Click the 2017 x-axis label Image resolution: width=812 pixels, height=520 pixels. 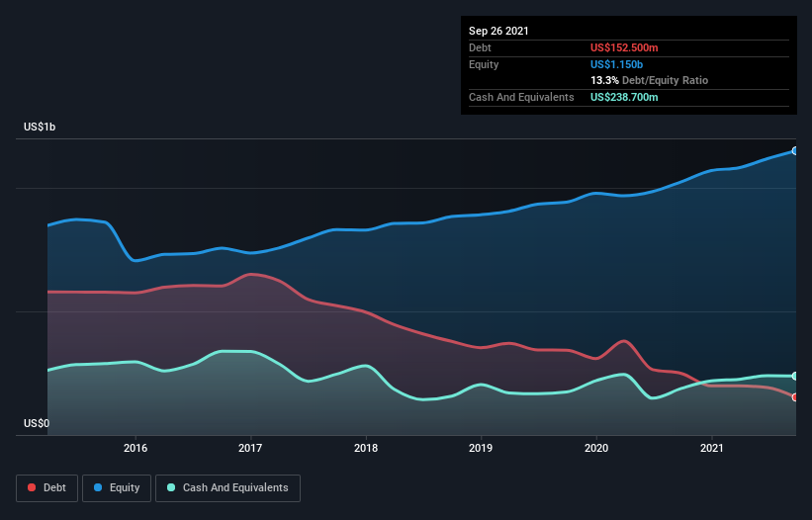(x=250, y=448)
